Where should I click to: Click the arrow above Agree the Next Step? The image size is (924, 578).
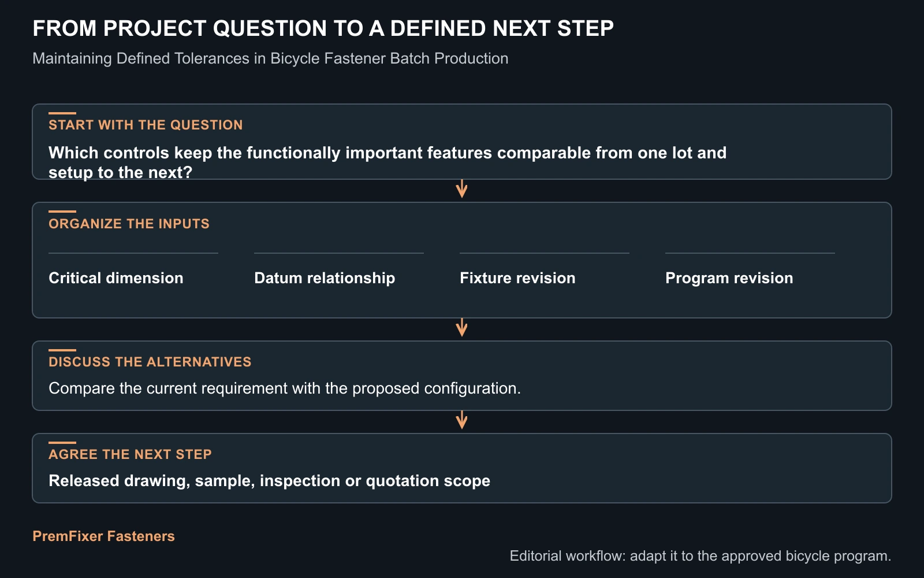pyautogui.click(x=461, y=420)
